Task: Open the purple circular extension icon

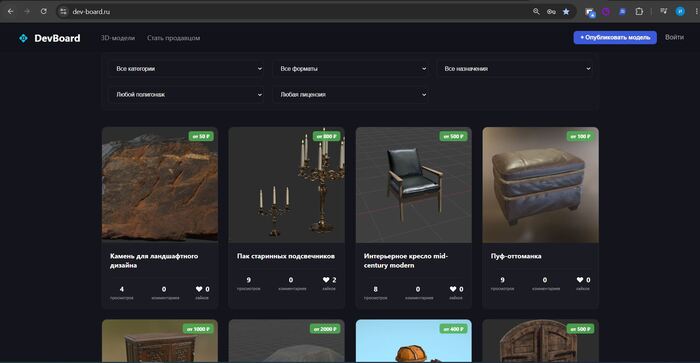Action: [606, 12]
